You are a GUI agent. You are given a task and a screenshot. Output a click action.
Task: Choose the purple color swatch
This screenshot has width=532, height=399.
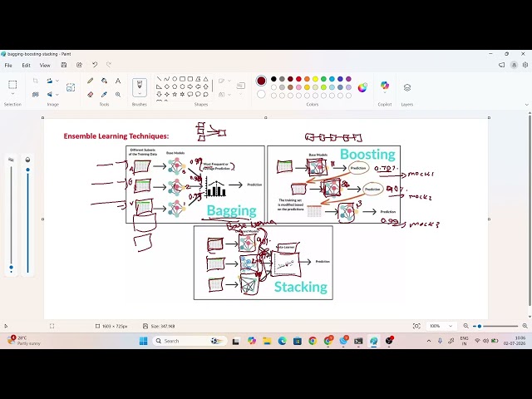click(348, 79)
